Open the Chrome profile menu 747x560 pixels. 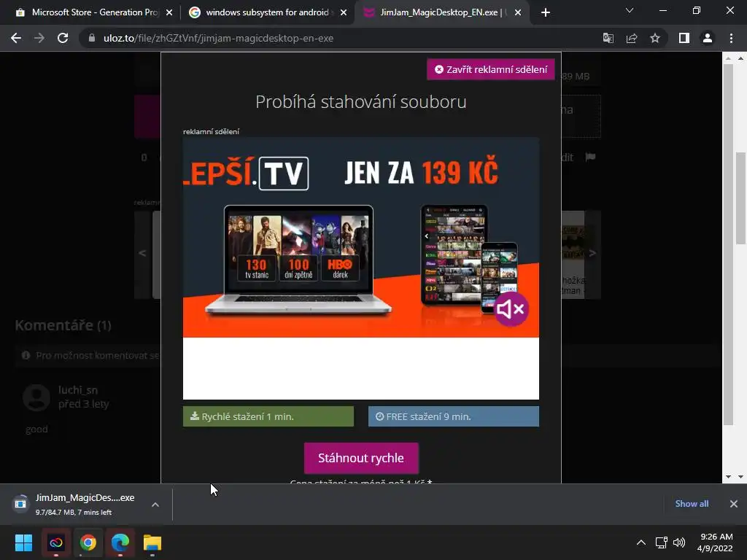708,38
